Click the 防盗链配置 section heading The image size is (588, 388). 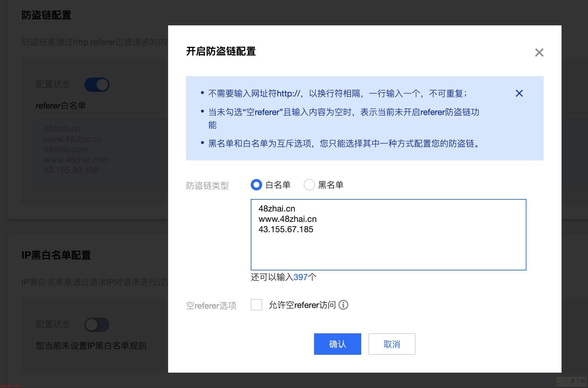[x=46, y=15]
